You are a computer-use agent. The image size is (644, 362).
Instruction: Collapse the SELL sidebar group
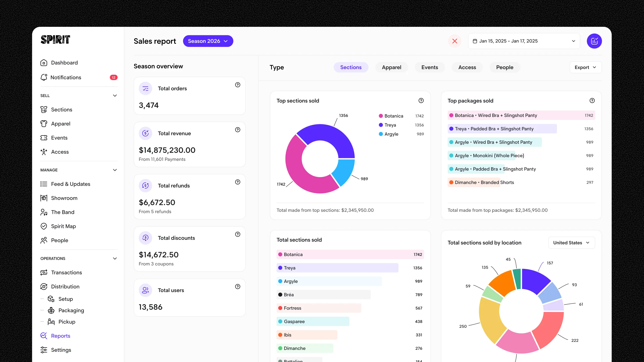coord(115,96)
